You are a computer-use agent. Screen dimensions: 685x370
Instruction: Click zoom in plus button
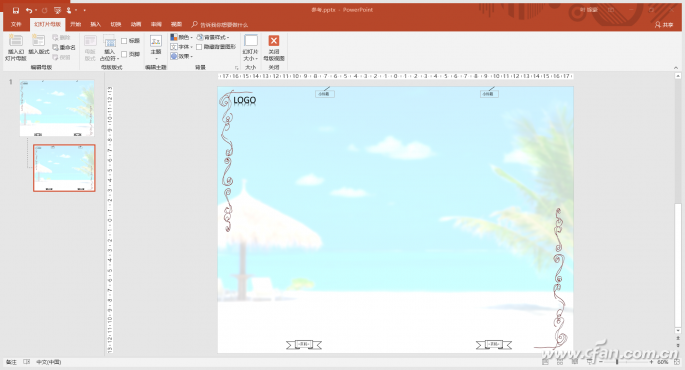651,362
